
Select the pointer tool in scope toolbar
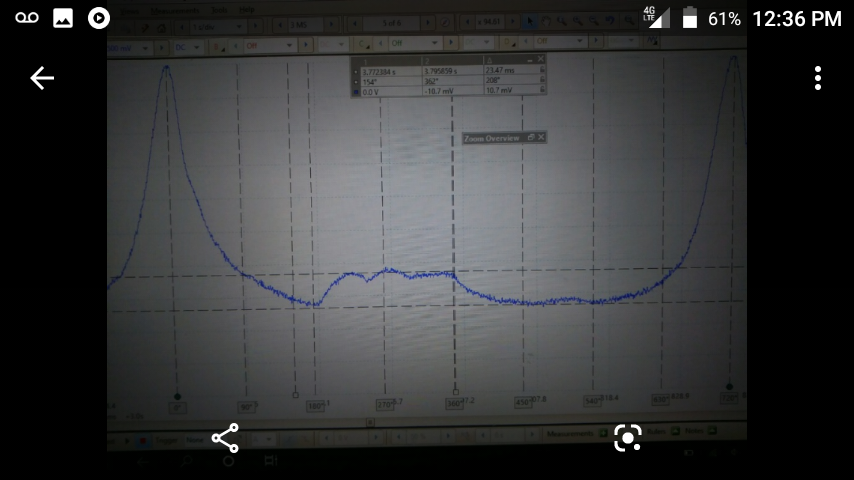pos(531,22)
